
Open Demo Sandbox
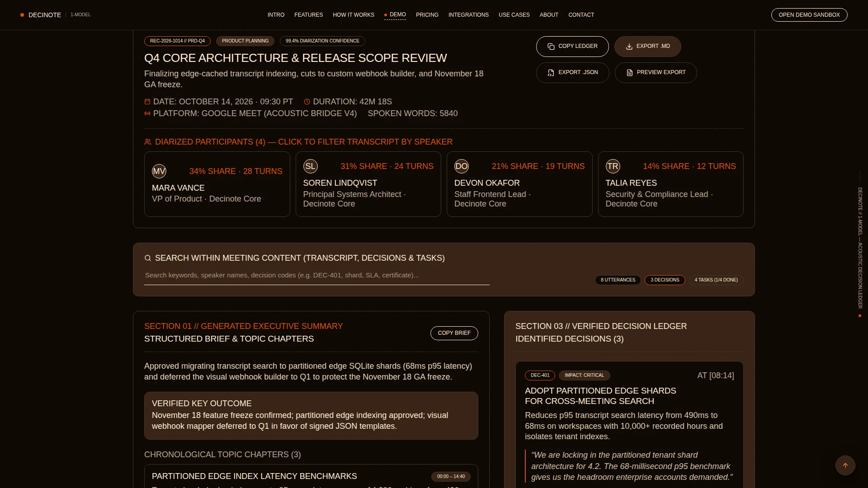point(809,15)
